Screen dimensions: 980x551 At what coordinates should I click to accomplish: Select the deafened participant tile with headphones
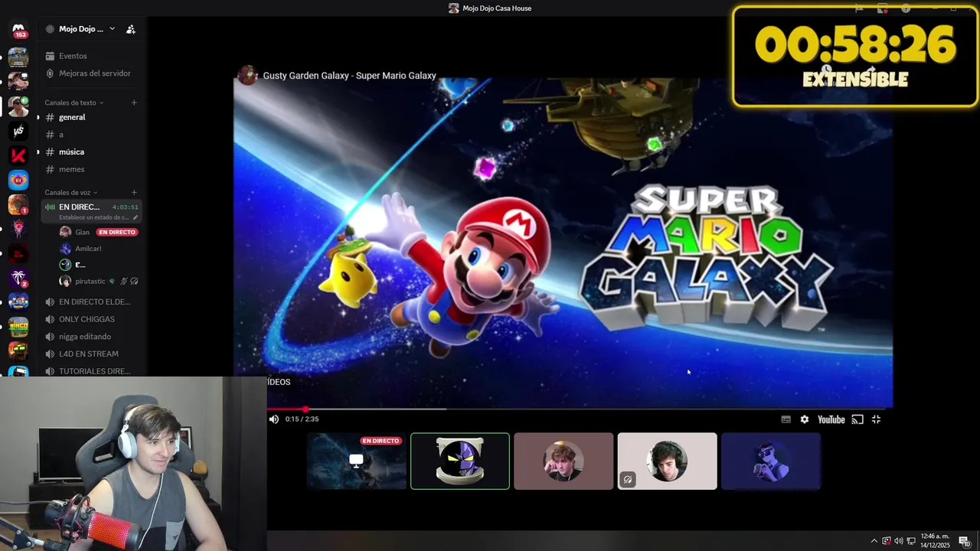tap(668, 461)
